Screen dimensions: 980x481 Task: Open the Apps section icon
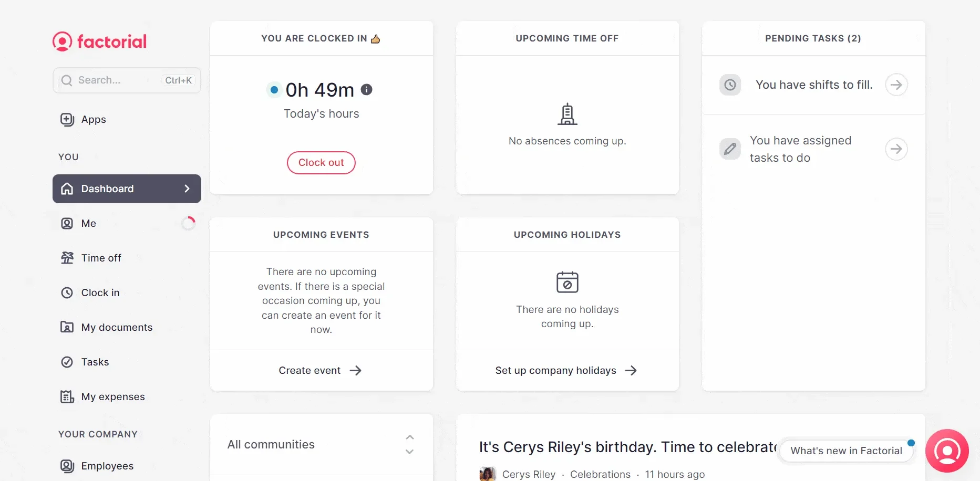[66, 119]
